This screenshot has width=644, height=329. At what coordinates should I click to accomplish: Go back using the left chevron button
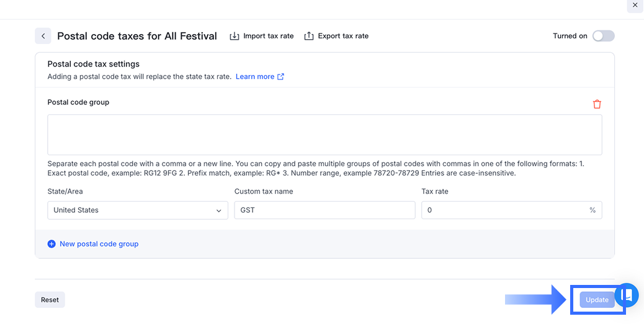tap(43, 36)
